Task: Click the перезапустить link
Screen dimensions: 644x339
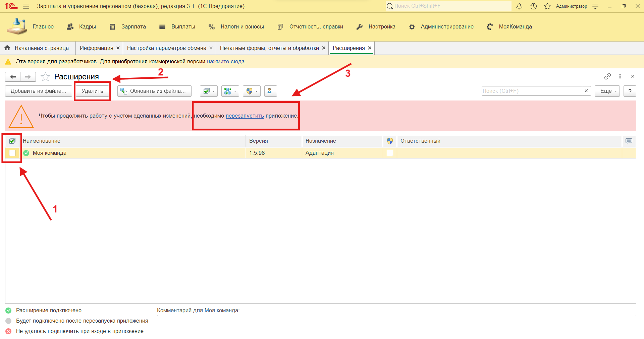Action: pyautogui.click(x=245, y=116)
